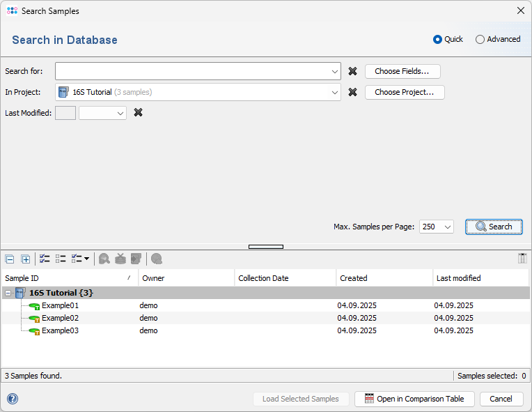Click the expand all icon in results toolbar

pyautogui.click(x=26, y=259)
